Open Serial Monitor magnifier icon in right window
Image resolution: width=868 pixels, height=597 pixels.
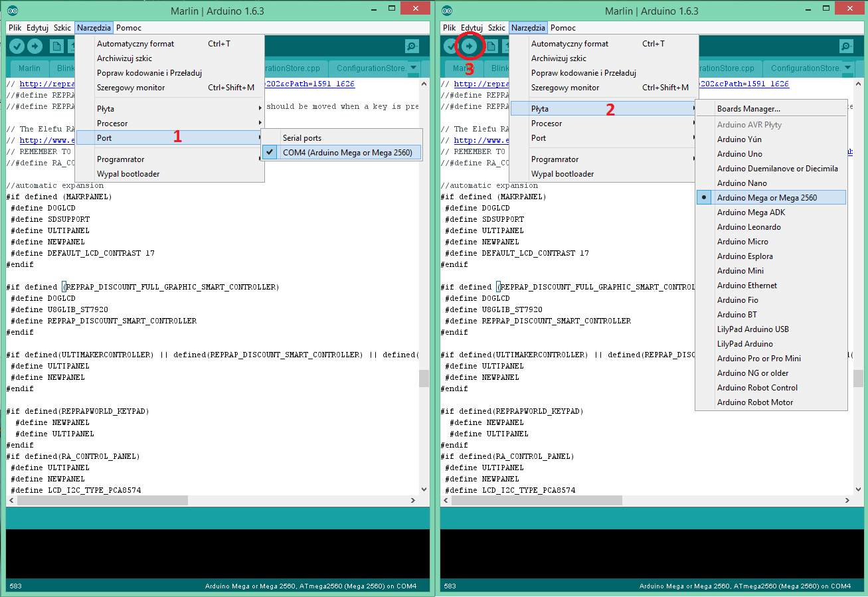847,46
